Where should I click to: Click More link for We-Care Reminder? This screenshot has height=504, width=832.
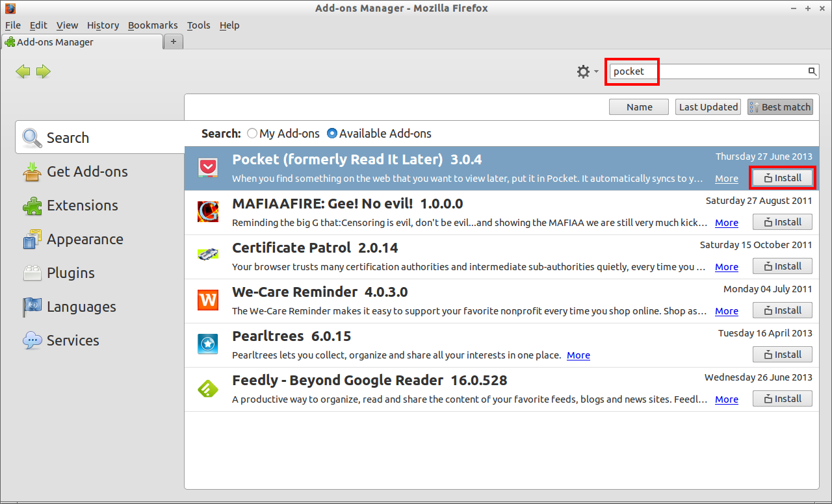[727, 311]
